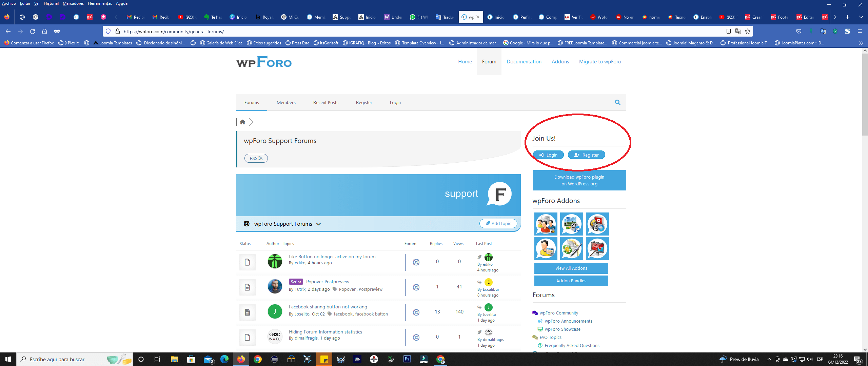Viewport: 868px width, 366px height.
Task: Click the Windows taskbar search box
Action: pyautogui.click(x=74, y=359)
